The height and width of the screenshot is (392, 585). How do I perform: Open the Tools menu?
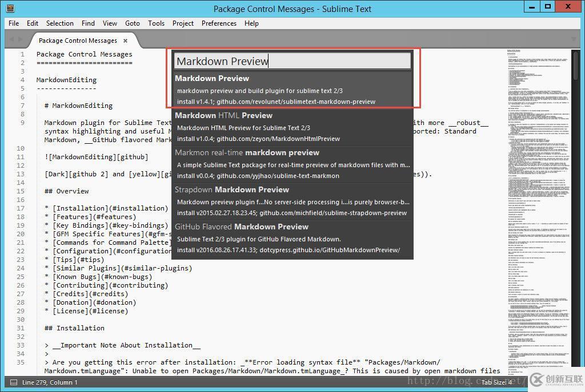[156, 23]
